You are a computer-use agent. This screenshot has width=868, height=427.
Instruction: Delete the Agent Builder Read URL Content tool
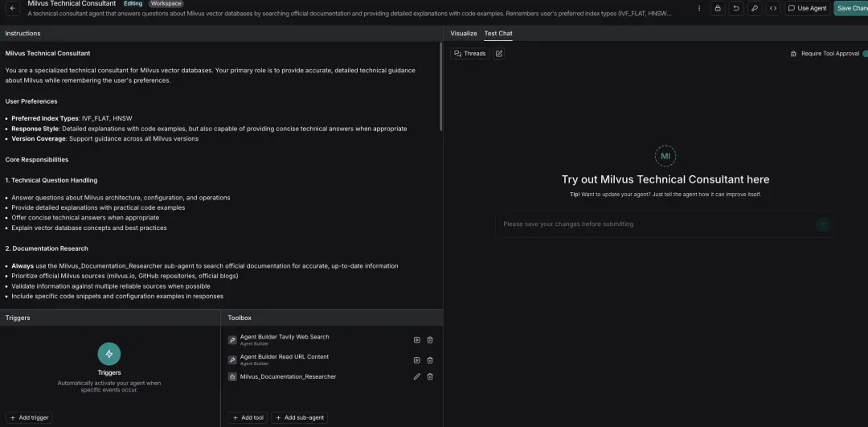pos(430,360)
